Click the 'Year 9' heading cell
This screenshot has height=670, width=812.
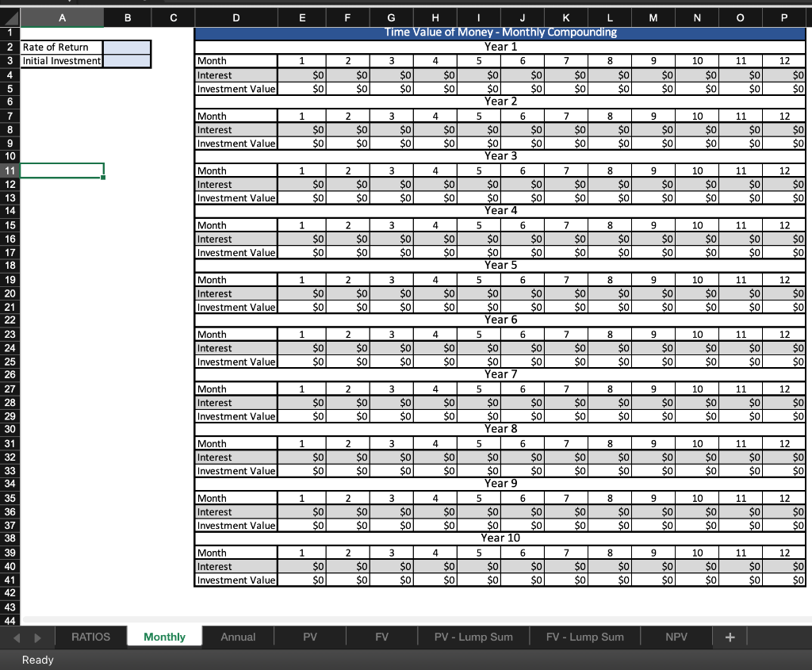click(500, 483)
